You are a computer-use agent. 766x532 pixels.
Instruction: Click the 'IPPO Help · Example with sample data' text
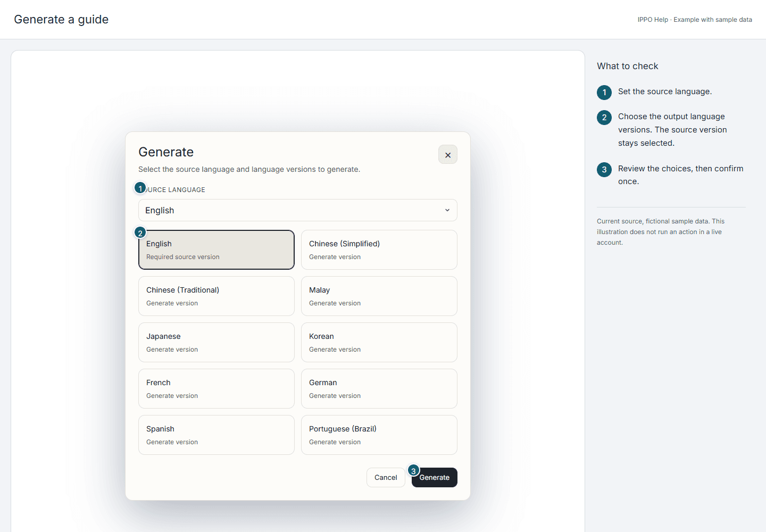tap(695, 20)
